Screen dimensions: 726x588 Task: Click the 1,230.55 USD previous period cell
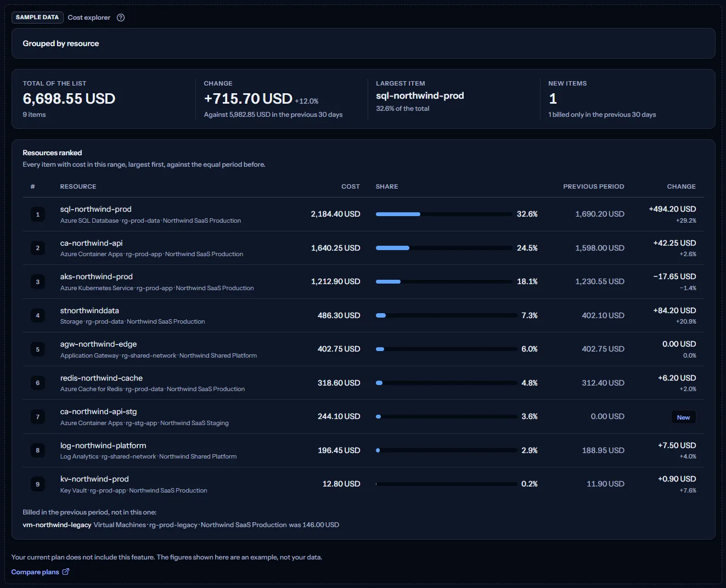click(600, 281)
